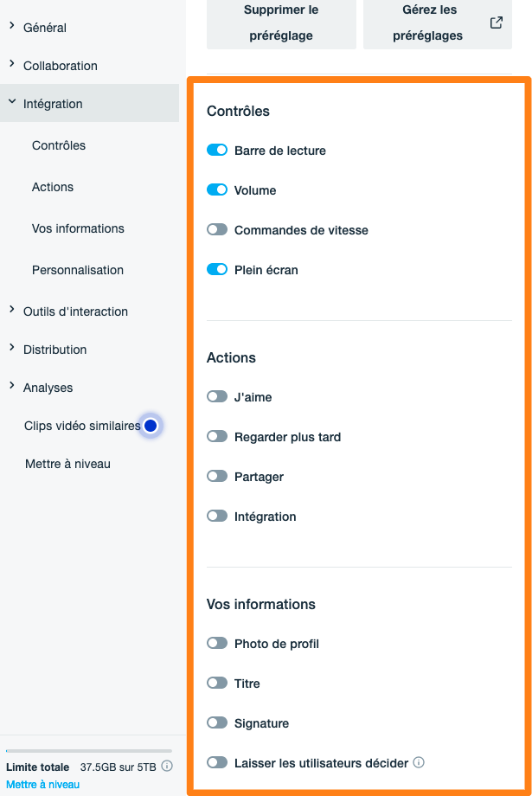Disable the Barre de lecture toggle

click(217, 151)
